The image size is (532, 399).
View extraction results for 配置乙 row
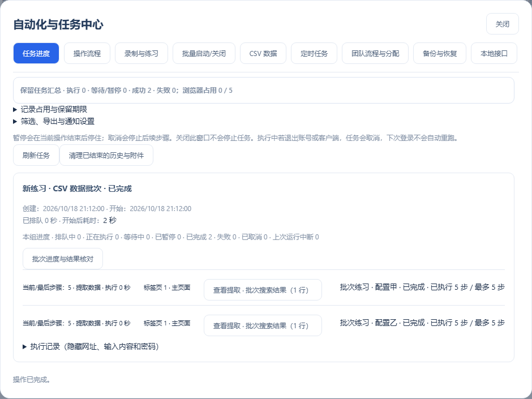[263, 325]
